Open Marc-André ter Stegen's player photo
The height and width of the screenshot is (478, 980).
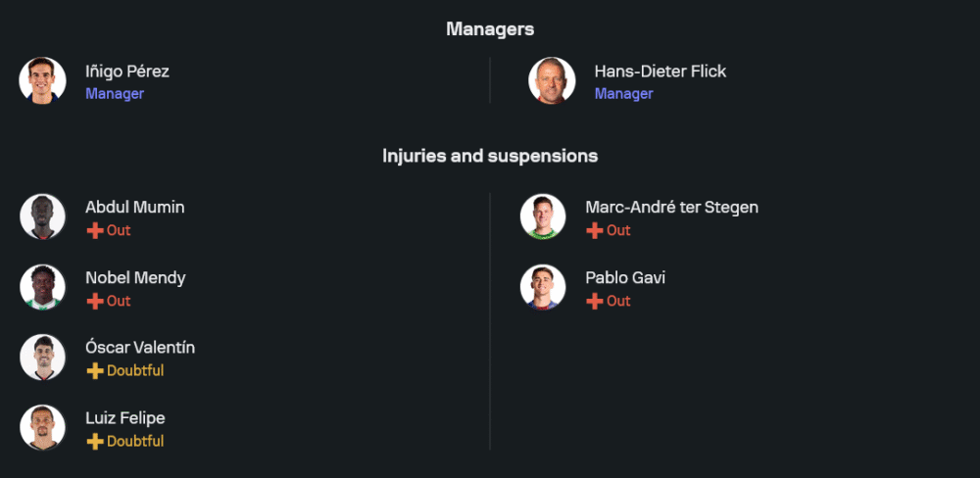(x=543, y=216)
